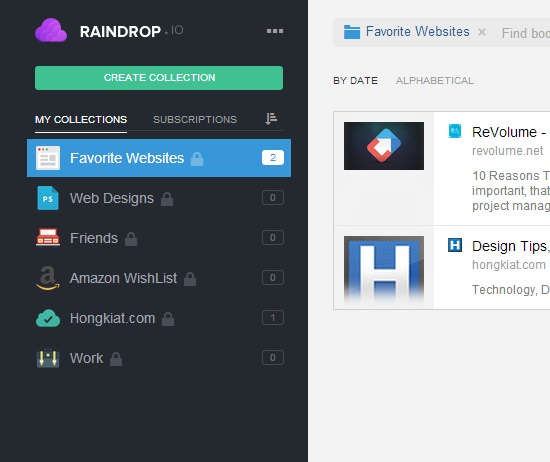
Task: Click the blue folder icon in search bar
Action: [x=352, y=32]
